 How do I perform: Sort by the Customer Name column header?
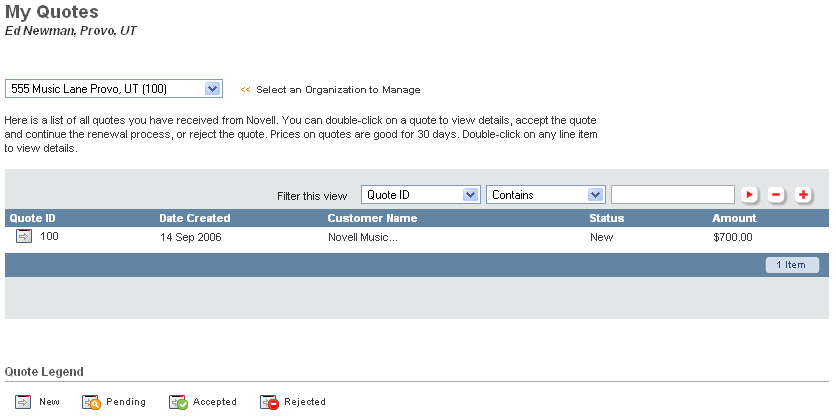pos(372,218)
